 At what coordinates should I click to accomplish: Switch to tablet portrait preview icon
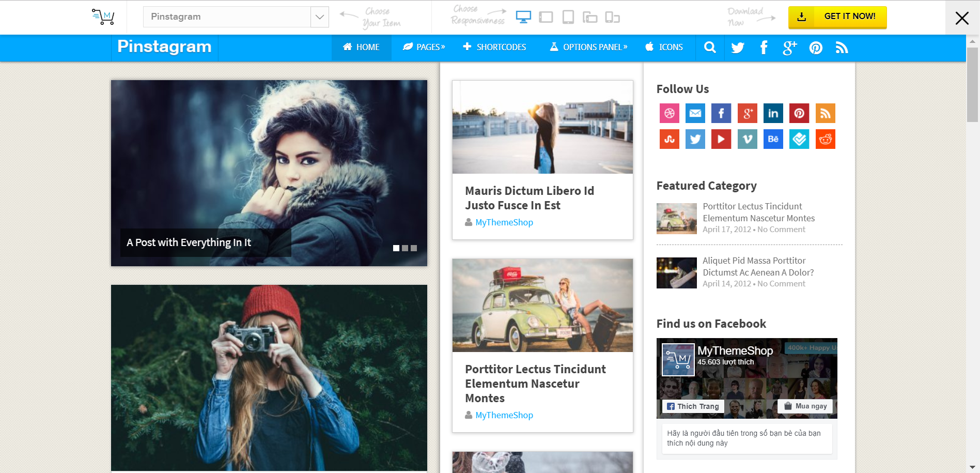(x=568, y=17)
